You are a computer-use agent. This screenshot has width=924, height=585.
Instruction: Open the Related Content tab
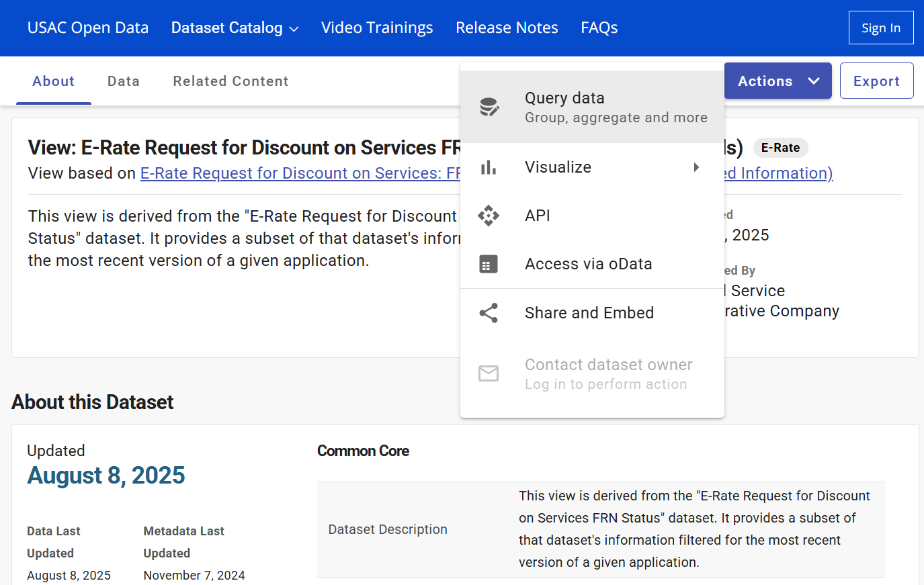(230, 81)
